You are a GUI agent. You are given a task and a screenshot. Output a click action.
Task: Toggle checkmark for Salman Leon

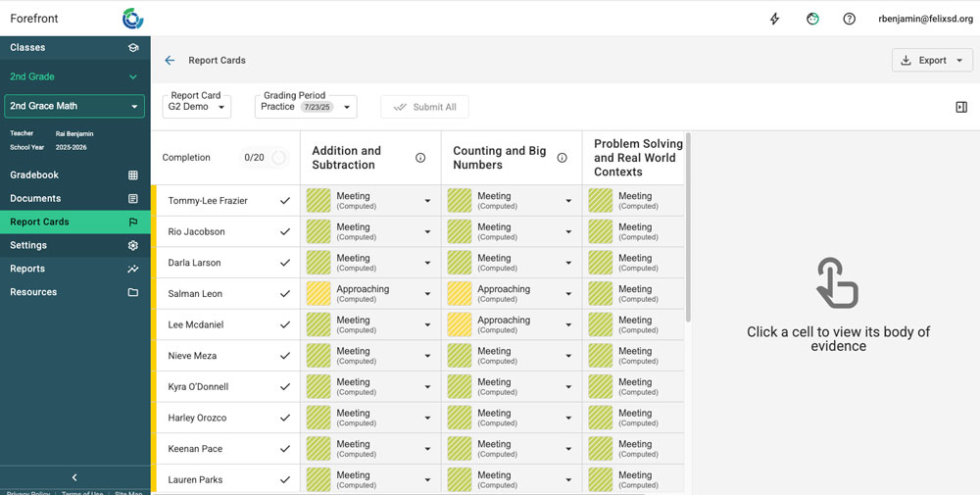[x=285, y=294]
